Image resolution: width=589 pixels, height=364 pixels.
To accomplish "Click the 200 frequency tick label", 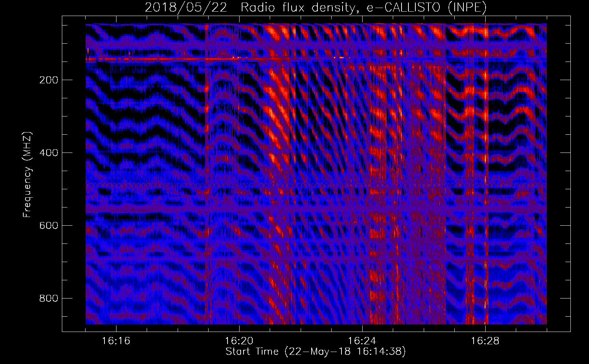I will tap(48, 80).
